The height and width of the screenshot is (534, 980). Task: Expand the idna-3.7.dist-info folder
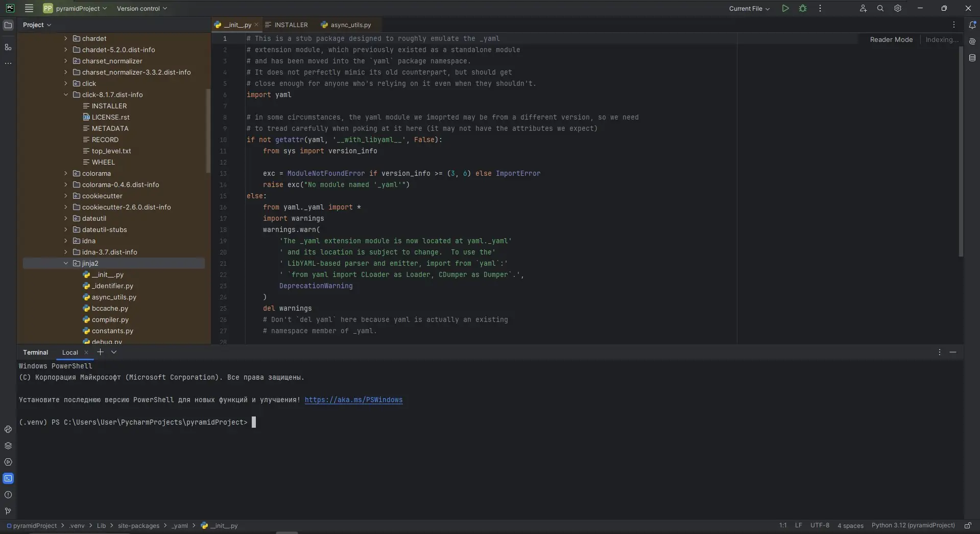[65, 252]
